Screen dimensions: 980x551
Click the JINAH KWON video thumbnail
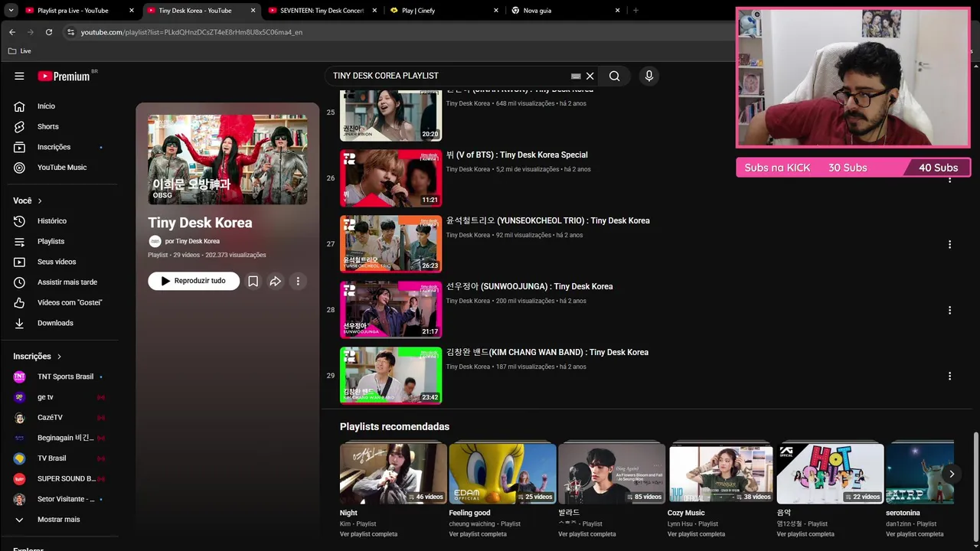390,115
